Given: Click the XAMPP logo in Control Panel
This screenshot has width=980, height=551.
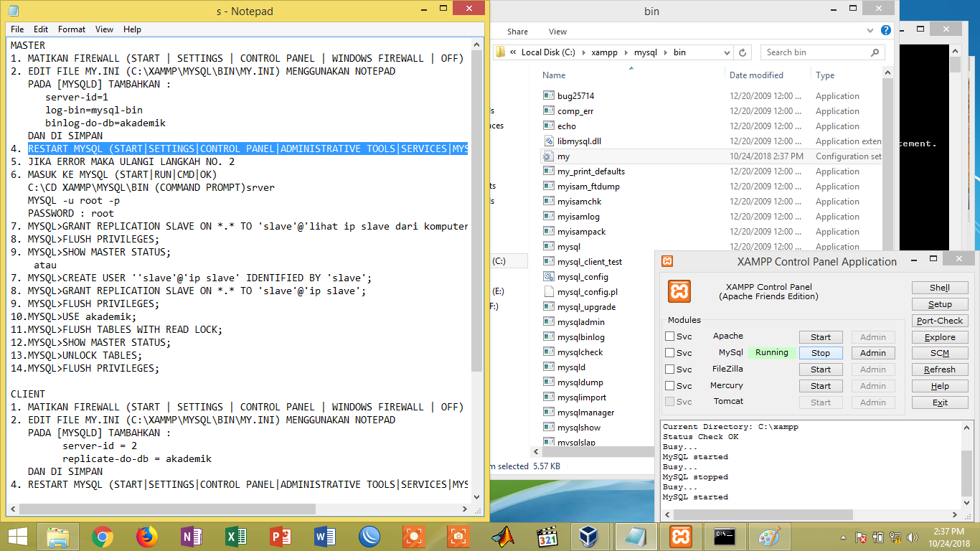Looking at the screenshot, I should [x=679, y=291].
